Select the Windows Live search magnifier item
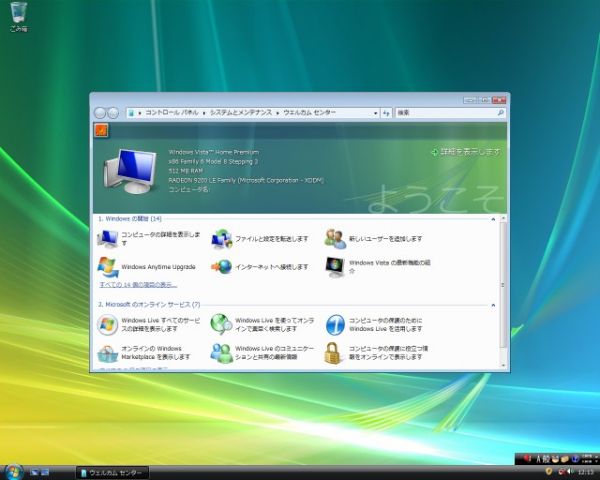The height and width of the screenshot is (480, 600). point(221,323)
